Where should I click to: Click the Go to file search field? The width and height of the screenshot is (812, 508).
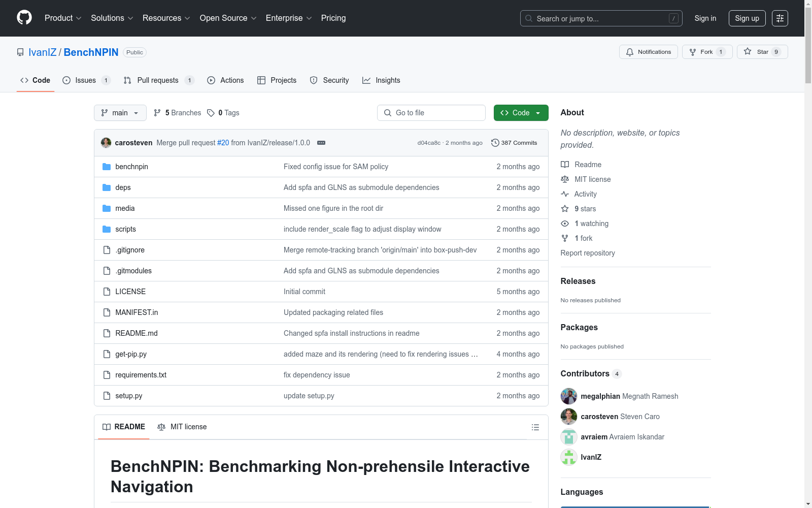(x=431, y=113)
